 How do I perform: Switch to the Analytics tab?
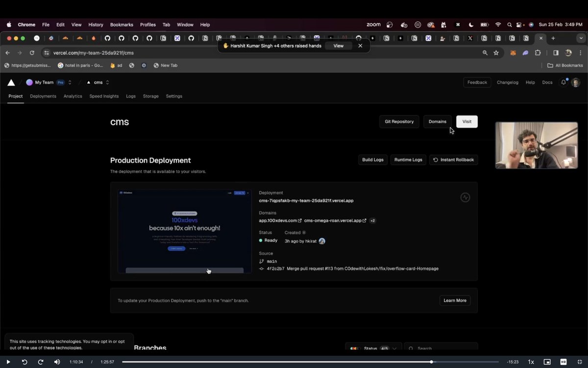pos(73,96)
